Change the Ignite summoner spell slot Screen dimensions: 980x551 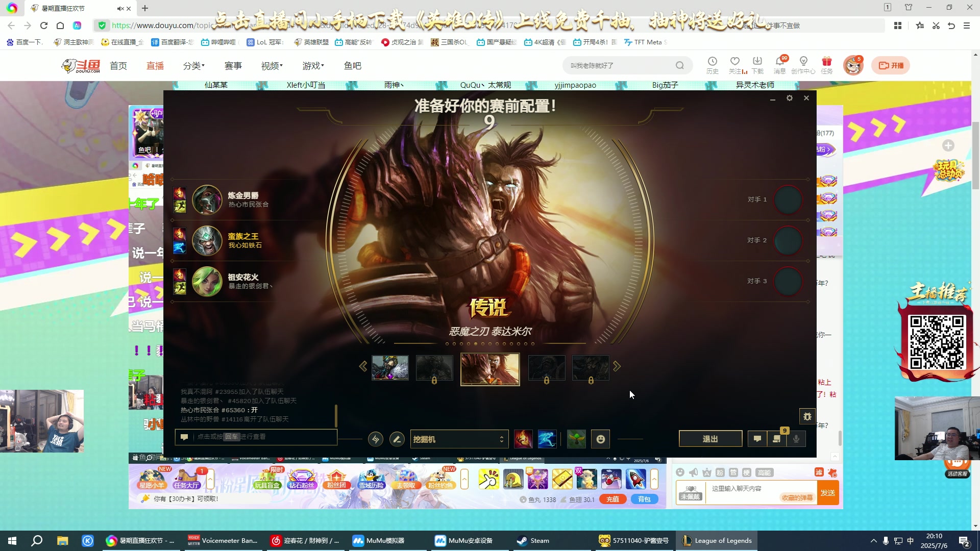[523, 439]
